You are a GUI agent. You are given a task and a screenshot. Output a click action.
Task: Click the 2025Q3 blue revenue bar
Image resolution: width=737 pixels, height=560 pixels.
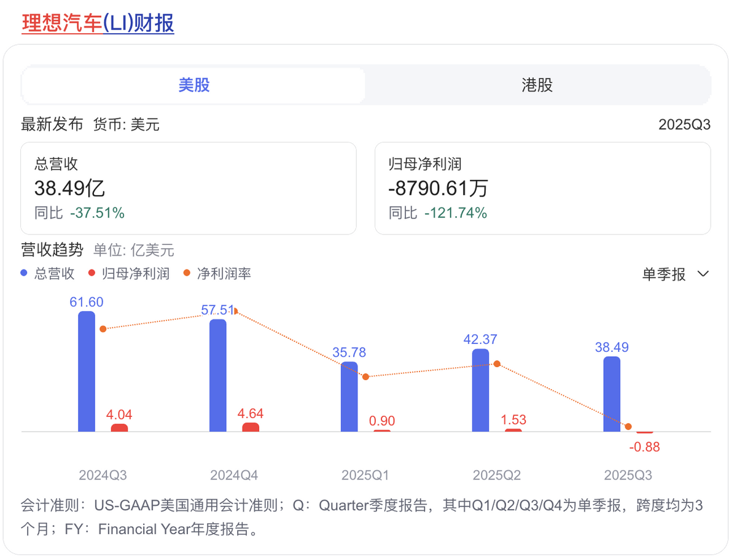click(x=612, y=394)
